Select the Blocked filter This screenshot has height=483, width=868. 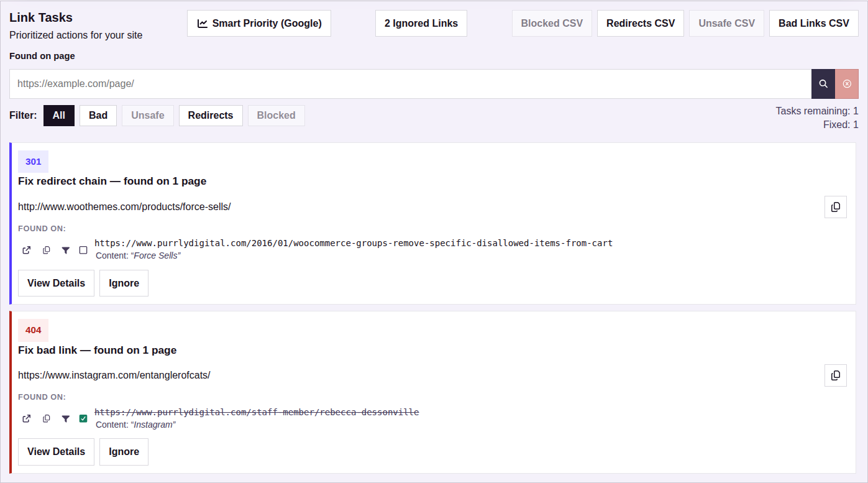click(x=276, y=116)
